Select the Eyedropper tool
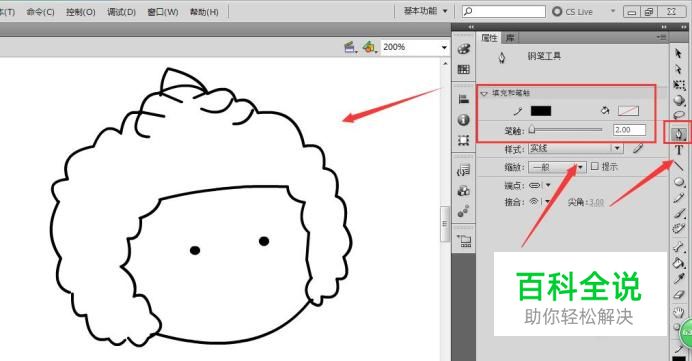The height and width of the screenshot is (361, 692). tap(679, 278)
